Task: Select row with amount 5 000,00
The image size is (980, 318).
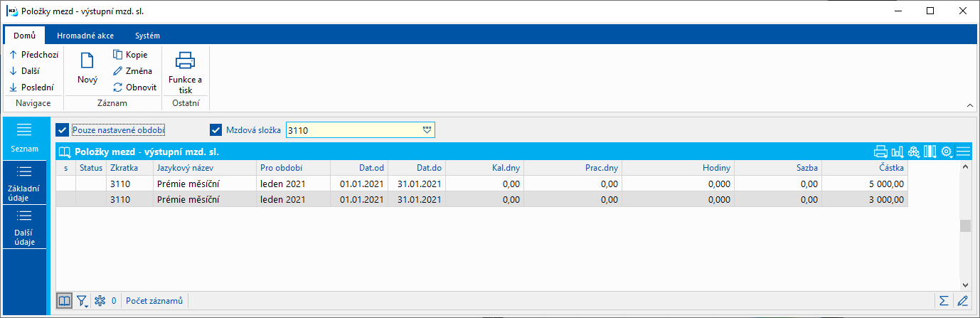Action: tap(482, 184)
